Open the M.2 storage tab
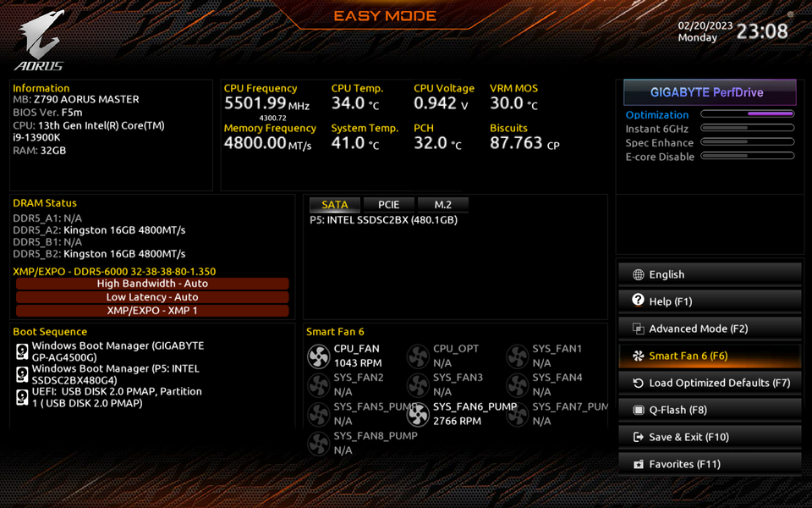The height and width of the screenshot is (508, 812). tap(442, 205)
